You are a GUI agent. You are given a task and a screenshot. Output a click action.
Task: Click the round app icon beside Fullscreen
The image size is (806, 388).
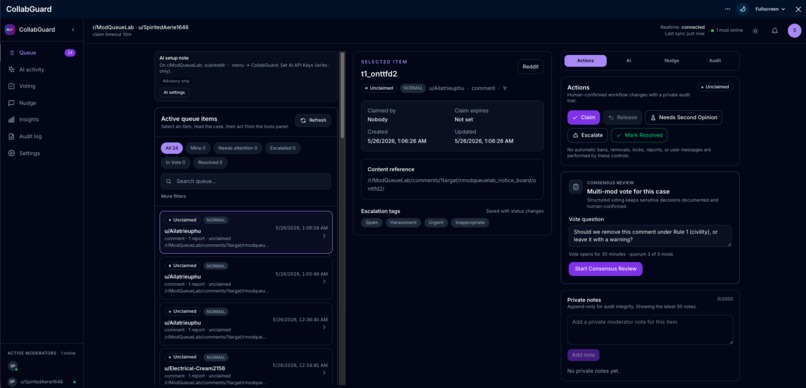pos(742,9)
